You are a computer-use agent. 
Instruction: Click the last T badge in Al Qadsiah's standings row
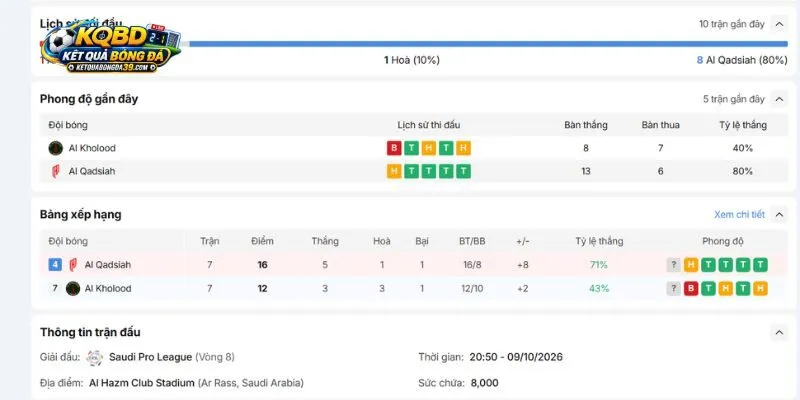click(x=760, y=265)
